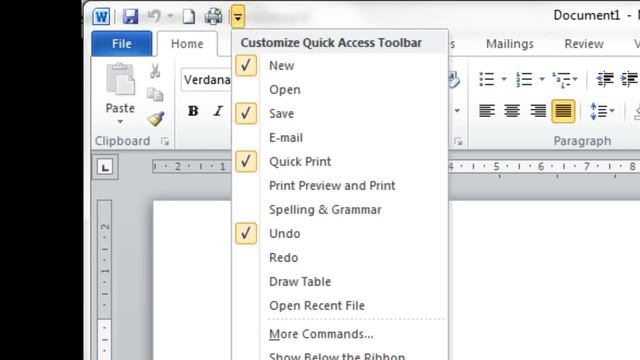Click the Save floppy disk icon

(x=130, y=17)
